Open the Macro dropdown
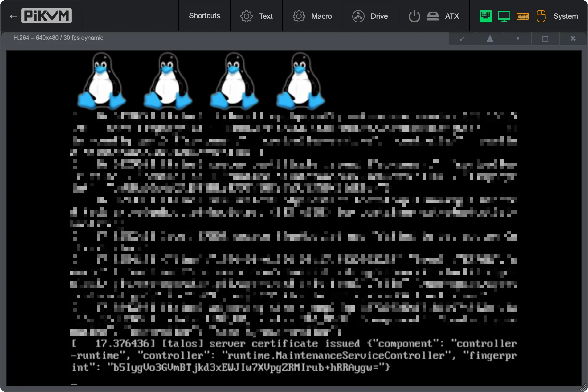This screenshot has height=392, width=588. point(312,16)
